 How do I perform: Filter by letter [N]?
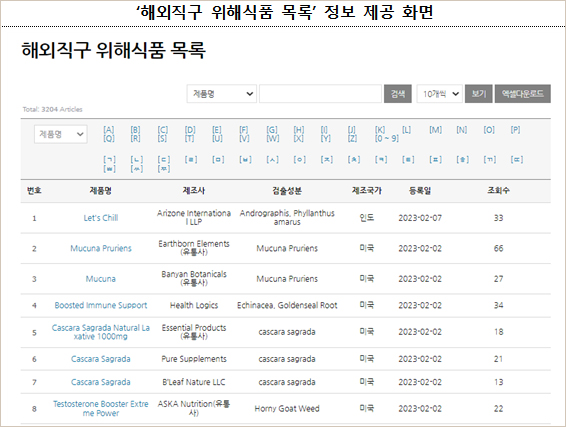(x=462, y=130)
